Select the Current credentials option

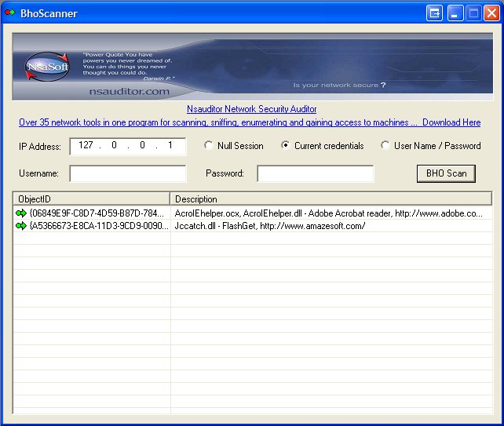(x=286, y=146)
